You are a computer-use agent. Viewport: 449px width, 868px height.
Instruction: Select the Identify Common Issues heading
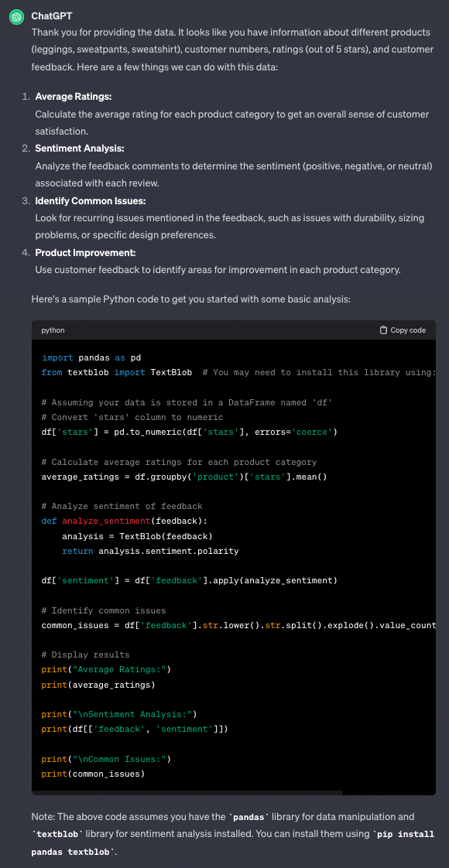point(91,200)
